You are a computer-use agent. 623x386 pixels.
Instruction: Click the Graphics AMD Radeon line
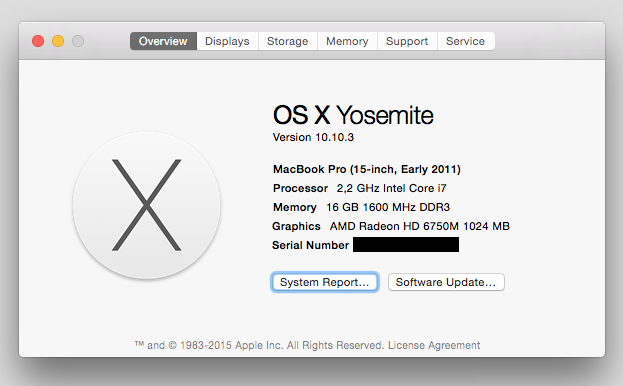pos(391,226)
